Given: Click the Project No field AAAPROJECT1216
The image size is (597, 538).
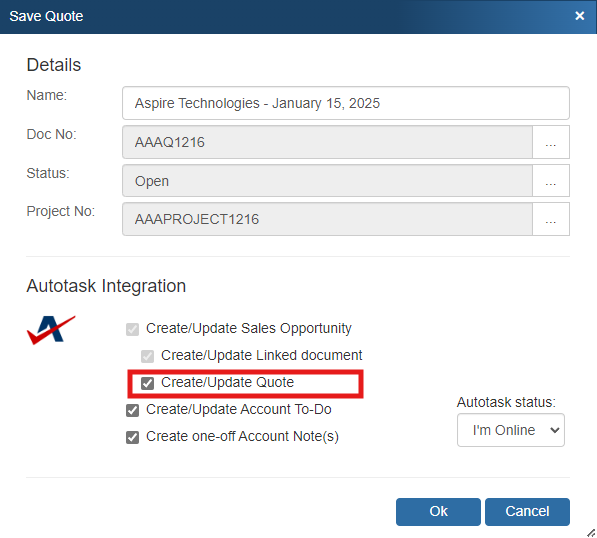Looking at the screenshot, I should [327, 219].
